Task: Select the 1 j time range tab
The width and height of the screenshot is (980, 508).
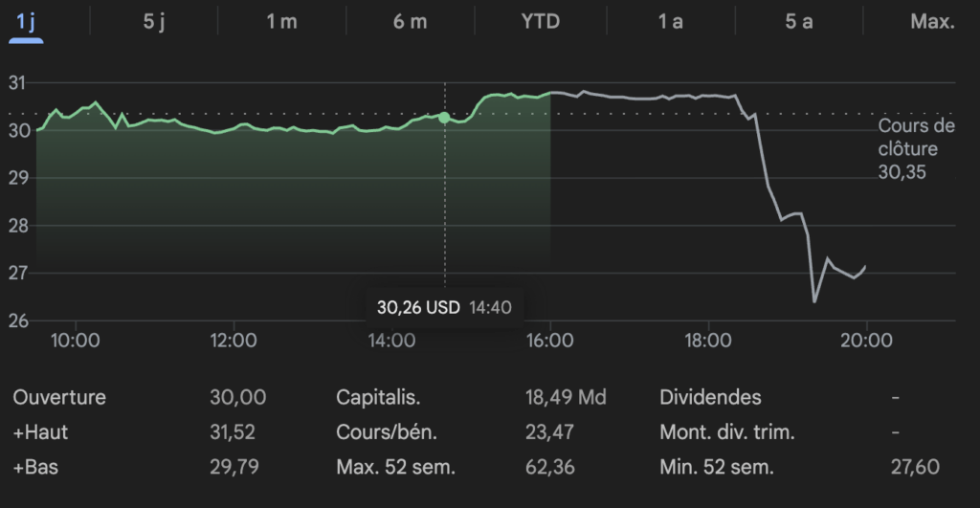Action: [x=26, y=21]
